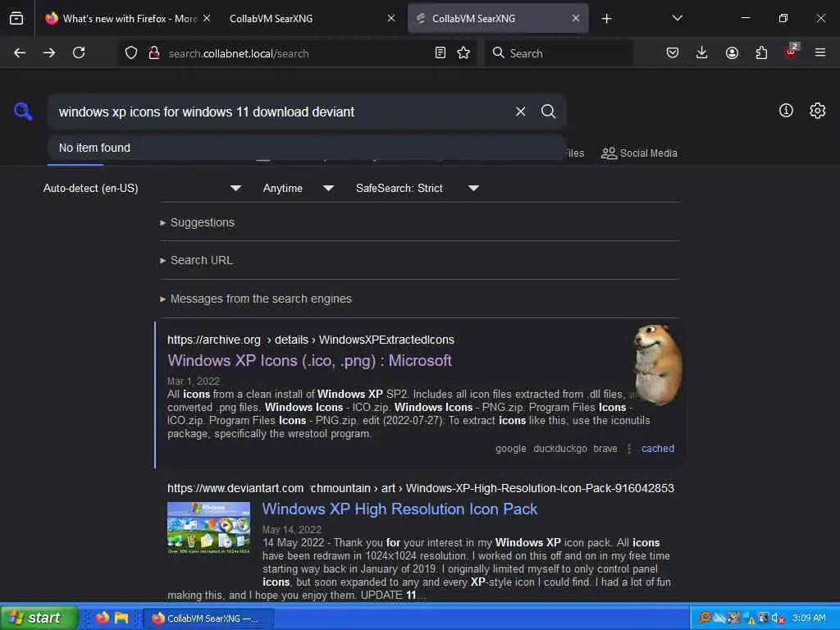Click the archive.org result URL
840x630 pixels.
[x=311, y=340]
